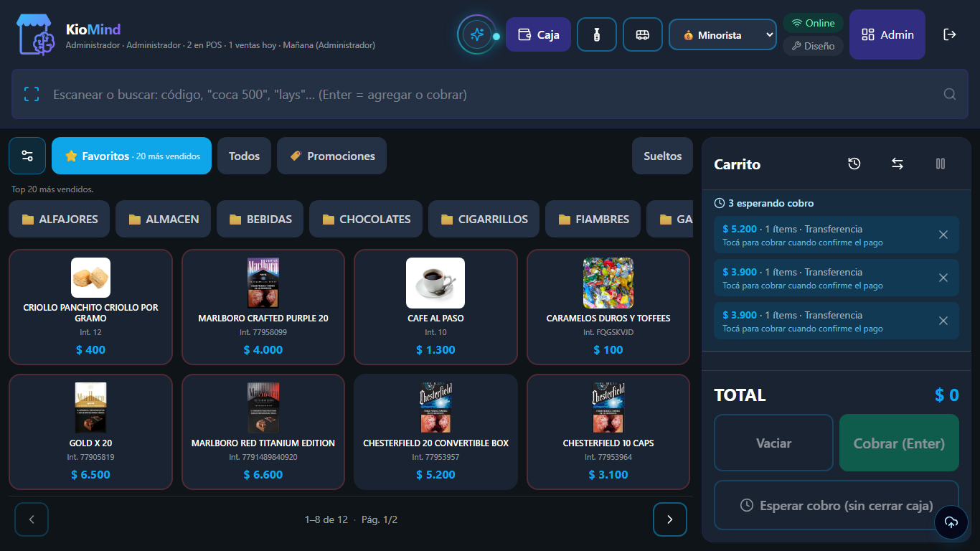
Task: Select the FIAMBRES category
Action: tap(593, 219)
